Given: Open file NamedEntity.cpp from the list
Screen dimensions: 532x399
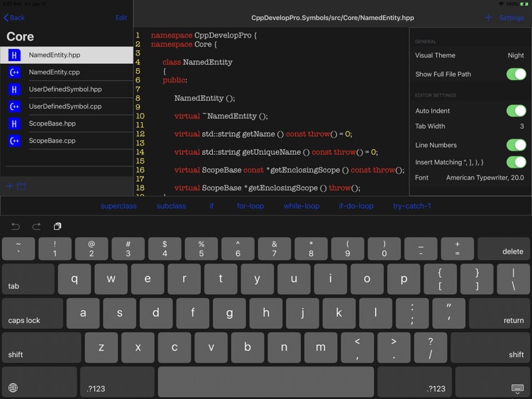Looking at the screenshot, I should tap(67, 72).
